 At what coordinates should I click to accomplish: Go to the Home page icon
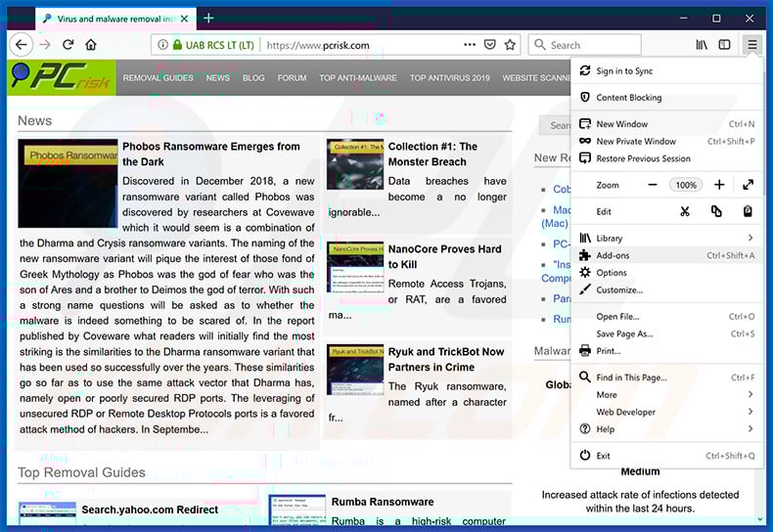(x=91, y=45)
